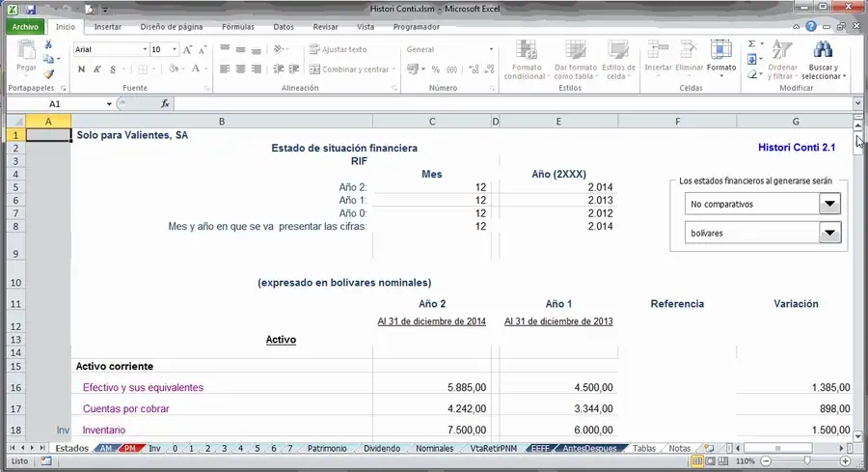Image resolution: width=868 pixels, height=472 pixels.
Task: Open the Name Box dropdown arrow
Action: pos(109,104)
